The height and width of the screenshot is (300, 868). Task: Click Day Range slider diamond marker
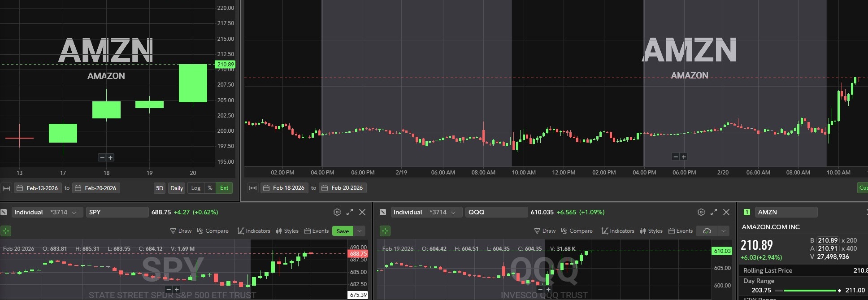[x=839, y=291]
